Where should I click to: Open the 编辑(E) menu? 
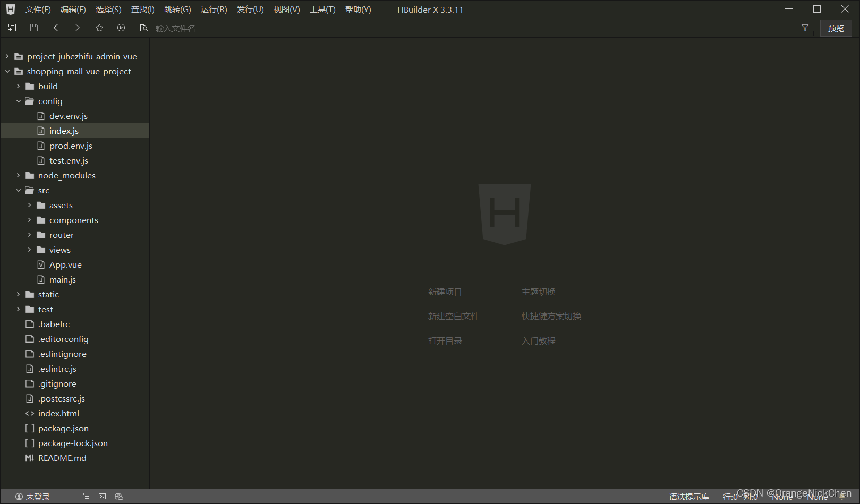[73, 10]
